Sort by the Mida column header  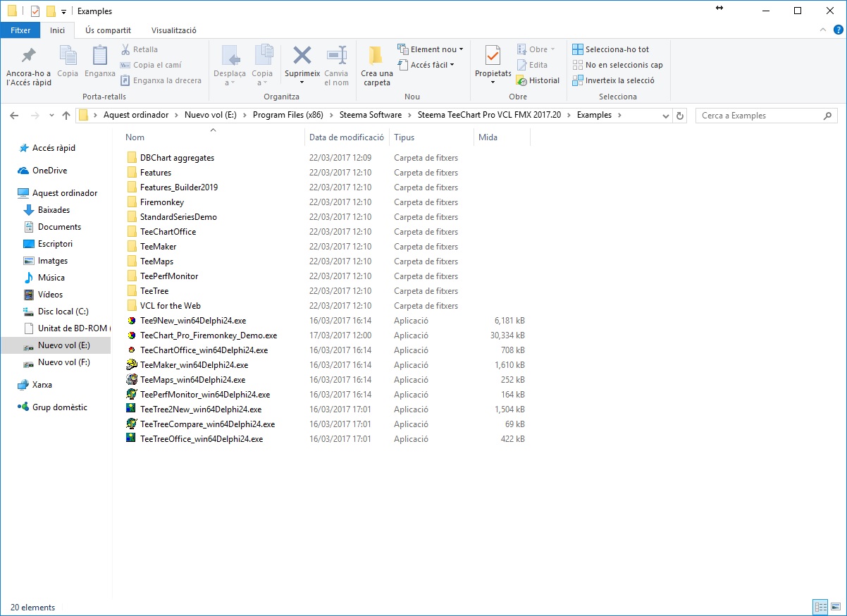[488, 137]
